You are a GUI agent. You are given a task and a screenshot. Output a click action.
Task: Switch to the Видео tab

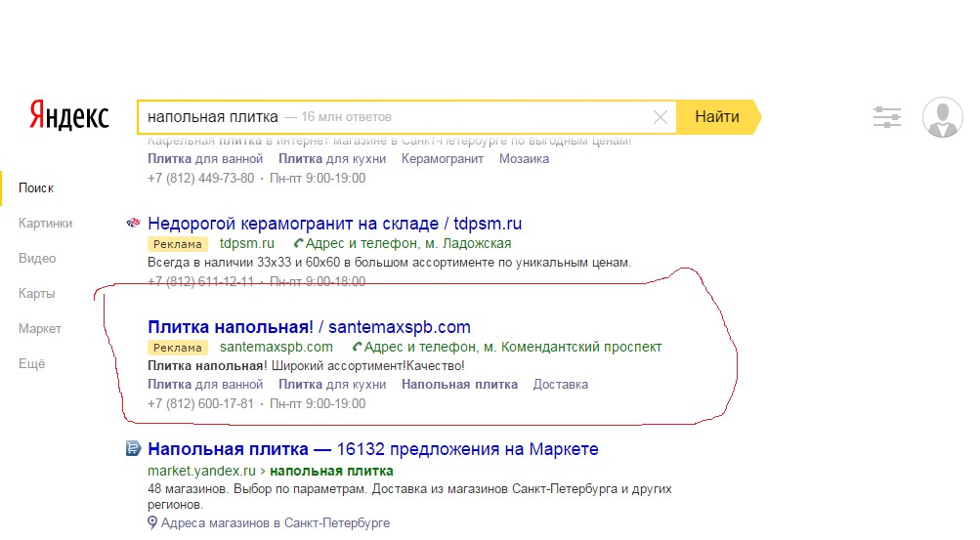pos(37,259)
